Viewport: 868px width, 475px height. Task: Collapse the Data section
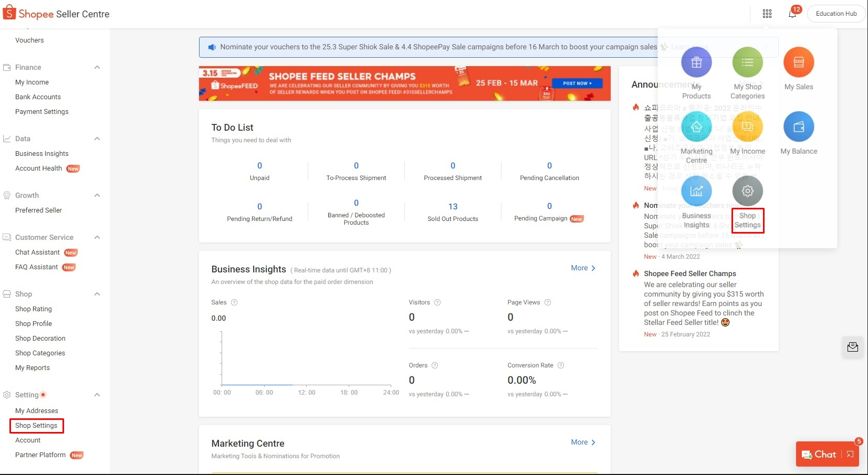point(97,139)
